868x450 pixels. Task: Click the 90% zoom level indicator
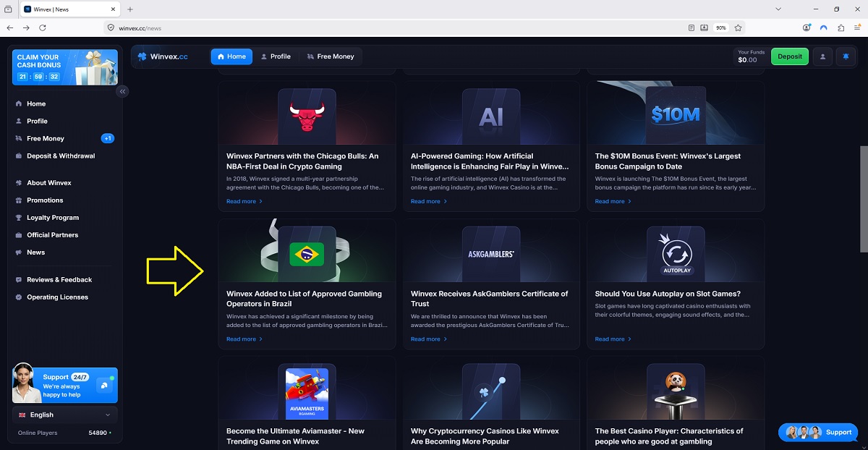[x=720, y=27]
